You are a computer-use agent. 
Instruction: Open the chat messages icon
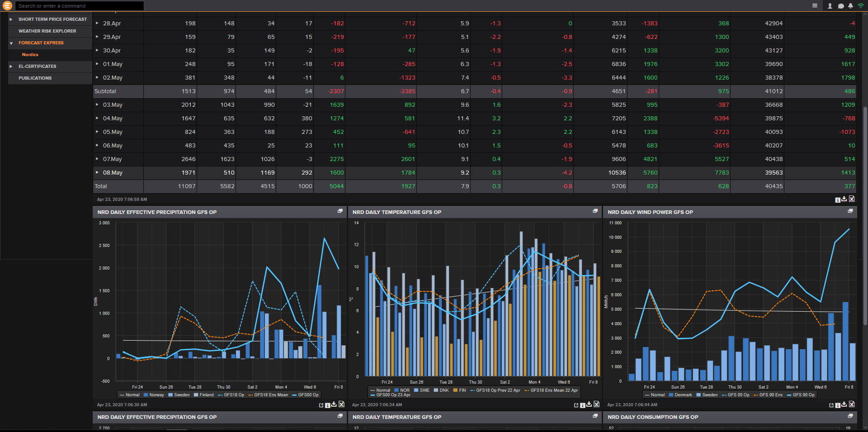click(x=840, y=6)
